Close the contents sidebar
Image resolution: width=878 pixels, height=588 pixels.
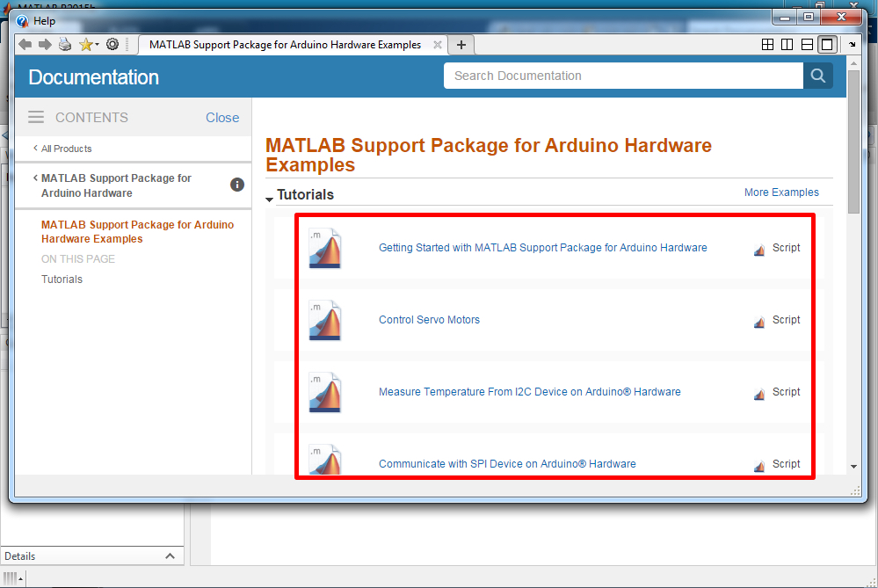[222, 118]
